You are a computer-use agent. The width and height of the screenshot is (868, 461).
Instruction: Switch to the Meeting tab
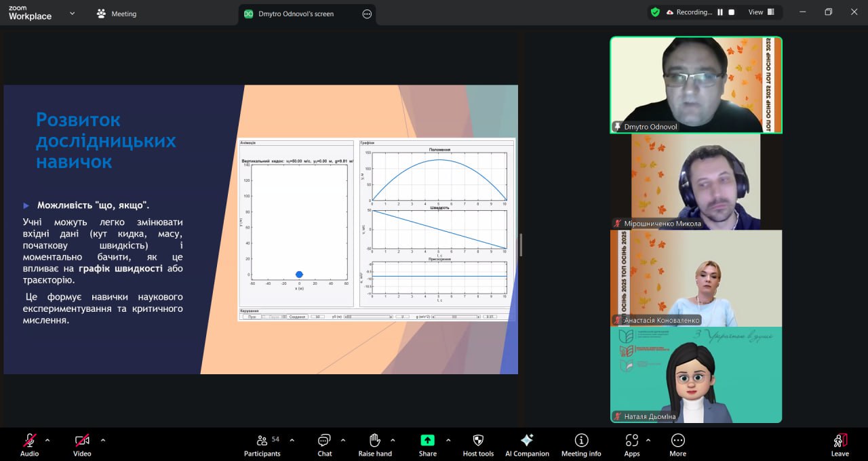tap(117, 14)
